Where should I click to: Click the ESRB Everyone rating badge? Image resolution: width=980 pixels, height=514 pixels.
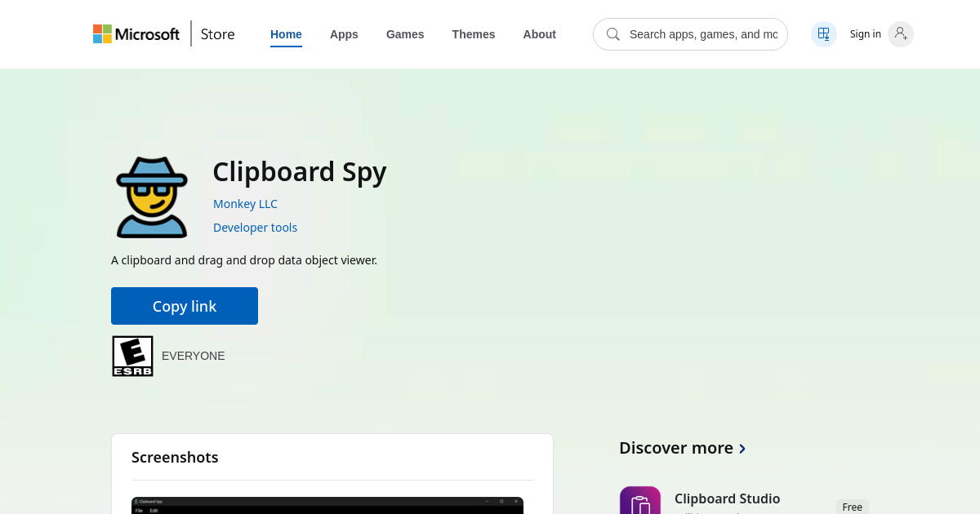(132, 356)
